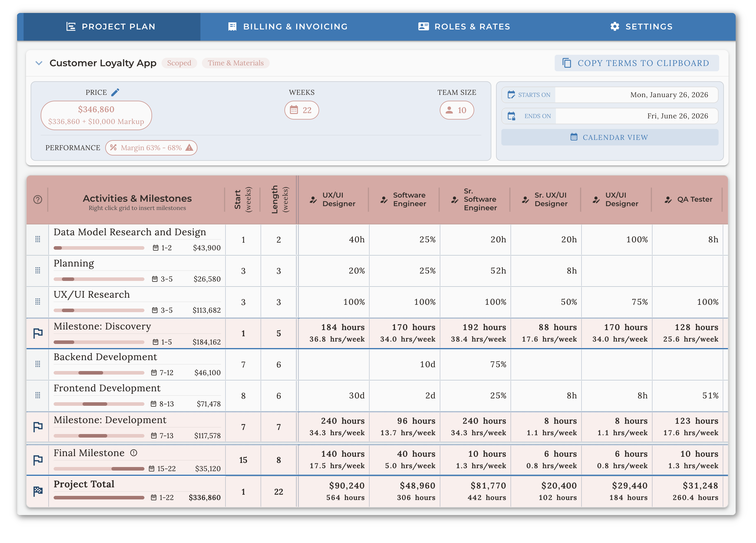Click the Starts On calendar icon
The height and width of the screenshot is (543, 756).
tap(512, 95)
